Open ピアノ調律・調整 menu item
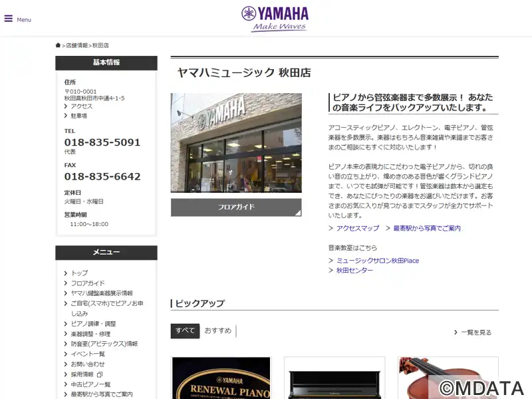The height and width of the screenshot is (399, 532). click(93, 324)
